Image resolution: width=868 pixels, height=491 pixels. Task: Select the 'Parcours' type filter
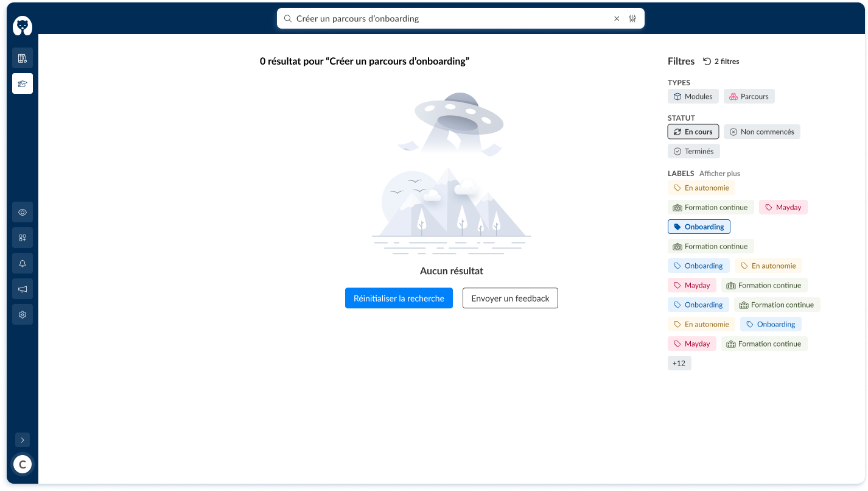coord(749,96)
